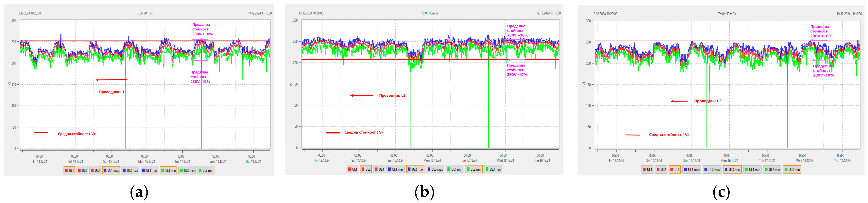The height and width of the screenshot is (203, 868).
Task: Click duration '7d 0h 50m 0s' in chart (c)
Action: (727, 14)
